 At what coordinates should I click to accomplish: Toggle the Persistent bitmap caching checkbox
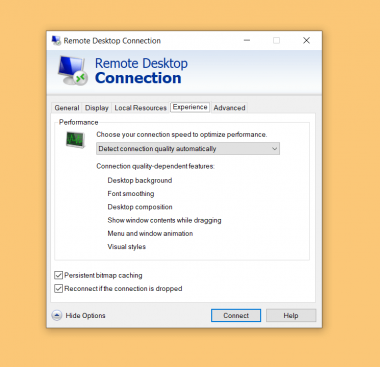click(58, 275)
